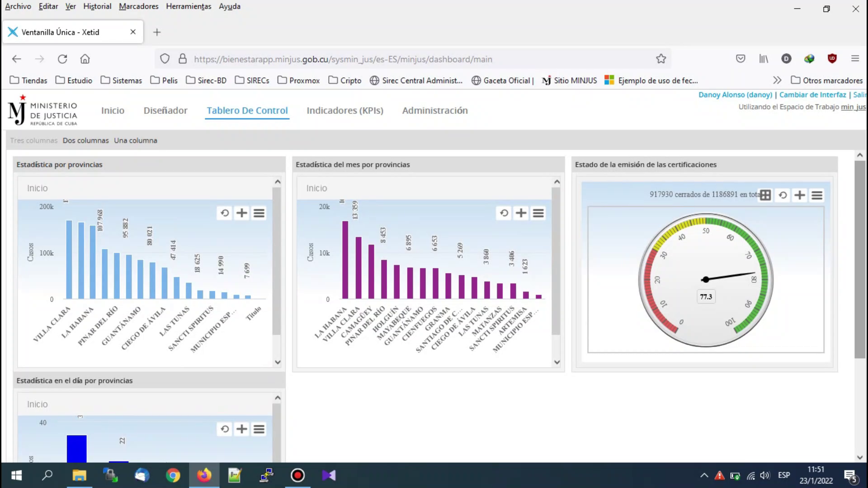Open SIRECs bookmark folder
Viewport: 868px width, 488px height.
pyautogui.click(x=252, y=80)
